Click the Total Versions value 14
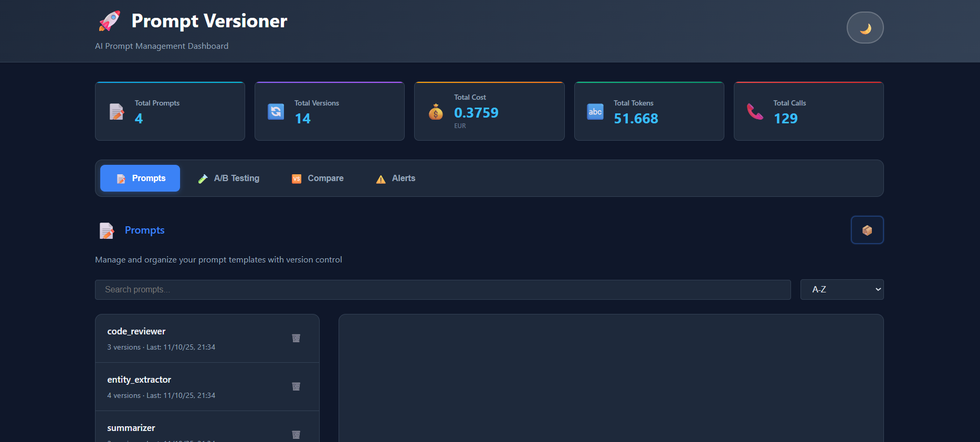This screenshot has height=442, width=980. (302, 119)
